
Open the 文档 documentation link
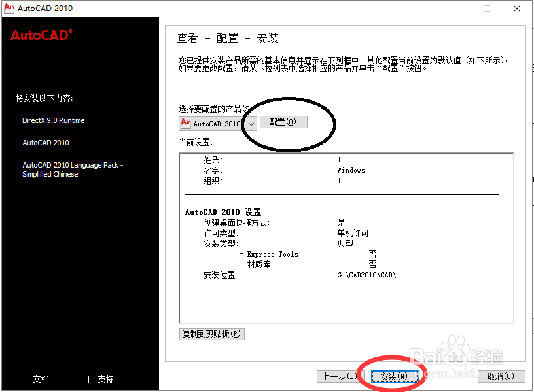pos(41,379)
